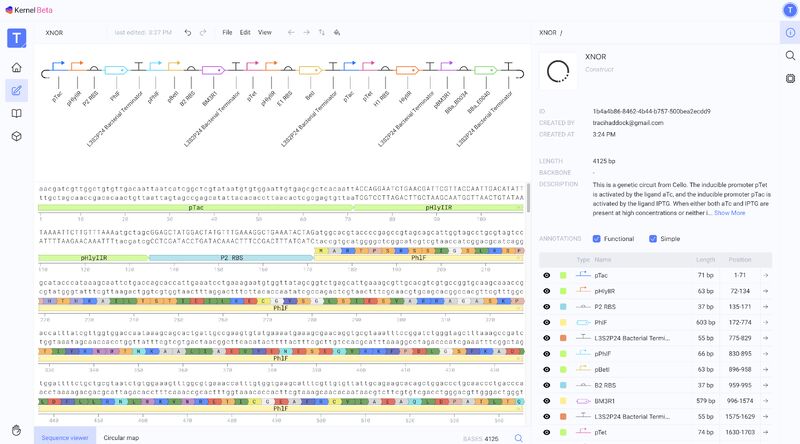The width and height of the screenshot is (800, 444).
Task: Click the Kernel Beta logo
Action: (x=29, y=10)
